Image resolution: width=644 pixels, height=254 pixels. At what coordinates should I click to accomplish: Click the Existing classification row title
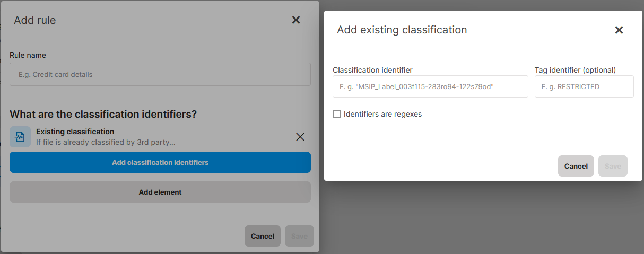click(75, 132)
